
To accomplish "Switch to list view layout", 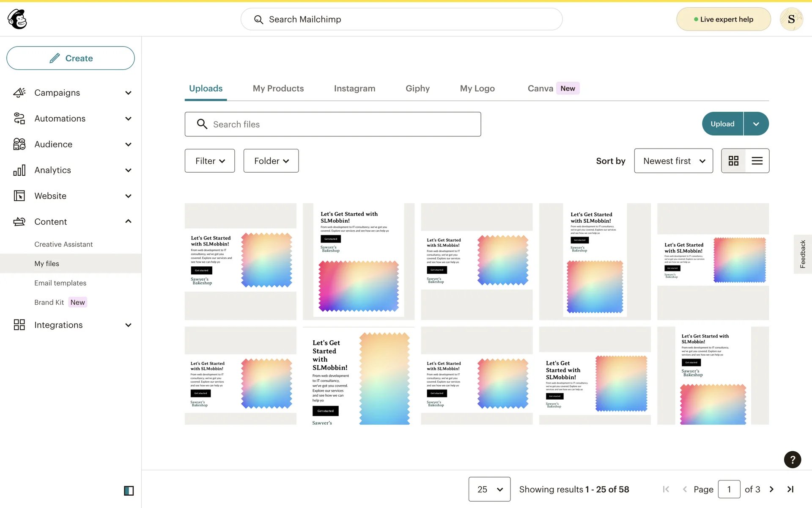I will coord(757,161).
